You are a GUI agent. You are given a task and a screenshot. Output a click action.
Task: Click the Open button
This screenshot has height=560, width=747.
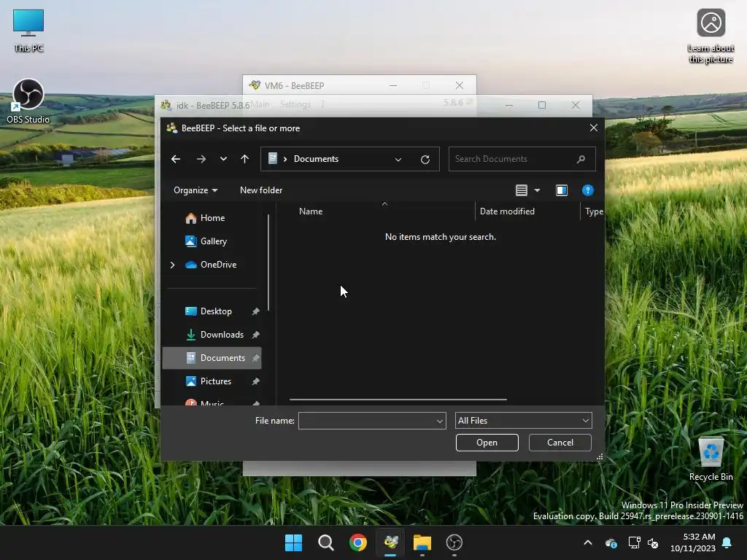coord(487,443)
